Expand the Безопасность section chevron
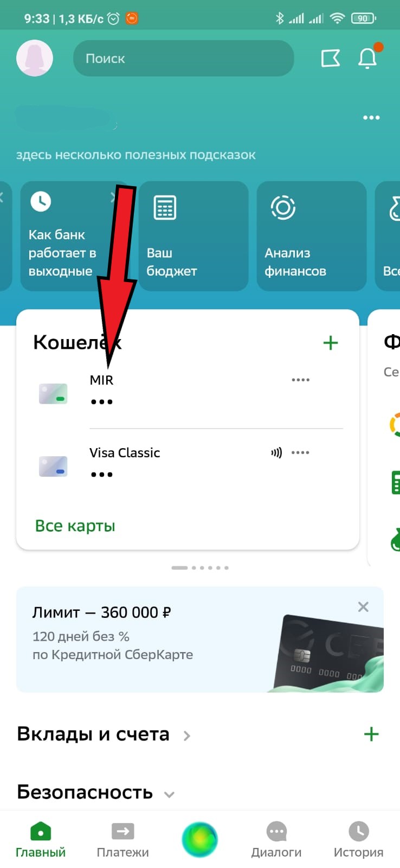 (x=169, y=795)
